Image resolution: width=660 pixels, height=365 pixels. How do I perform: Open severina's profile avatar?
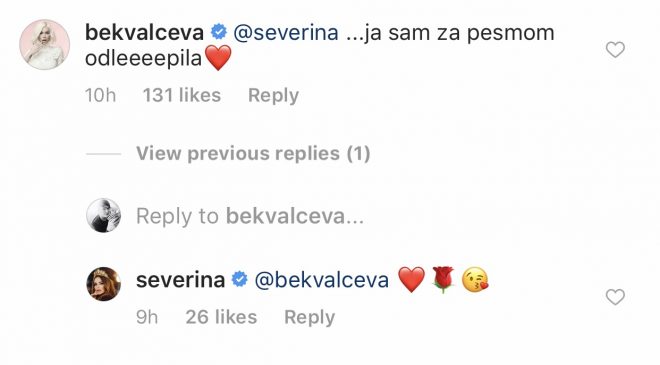[104, 284]
